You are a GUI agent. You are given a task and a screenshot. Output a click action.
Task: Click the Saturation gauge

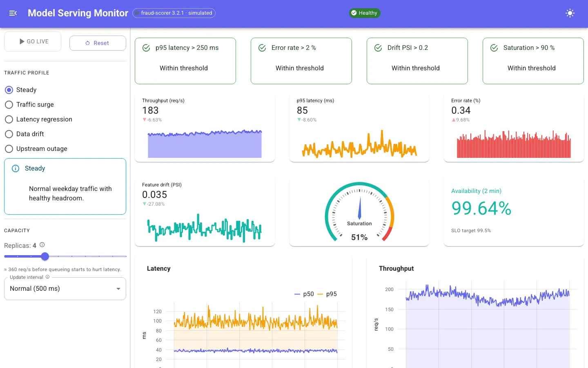click(359, 212)
